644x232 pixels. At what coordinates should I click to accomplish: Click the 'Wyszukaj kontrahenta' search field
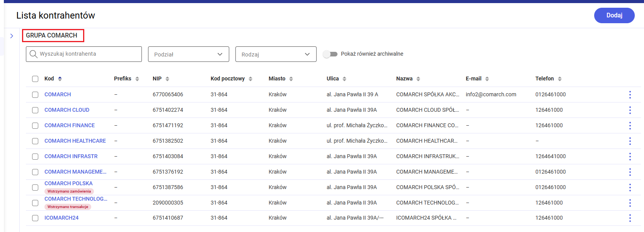pyautogui.click(x=89, y=54)
